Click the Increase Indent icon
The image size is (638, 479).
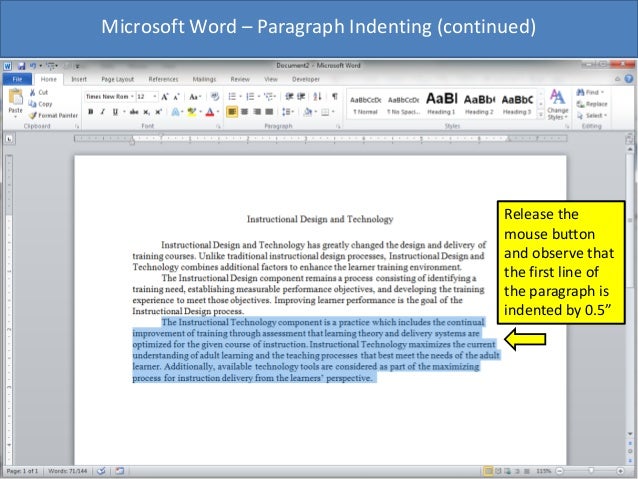(x=302, y=96)
